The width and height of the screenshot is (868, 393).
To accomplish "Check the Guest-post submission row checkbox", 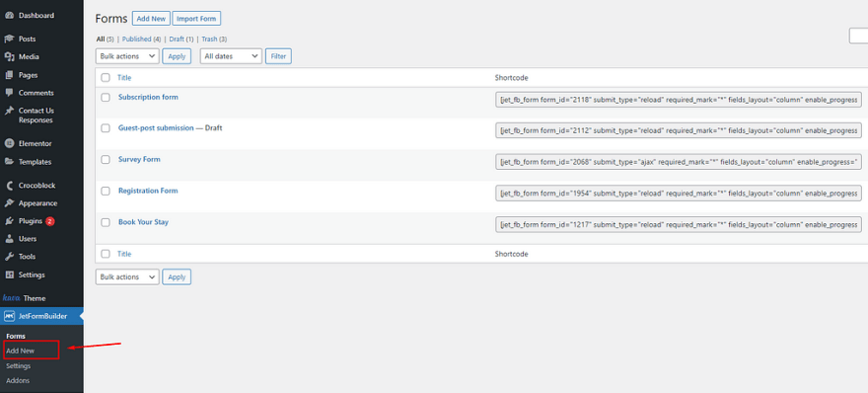I will (x=106, y=128).
